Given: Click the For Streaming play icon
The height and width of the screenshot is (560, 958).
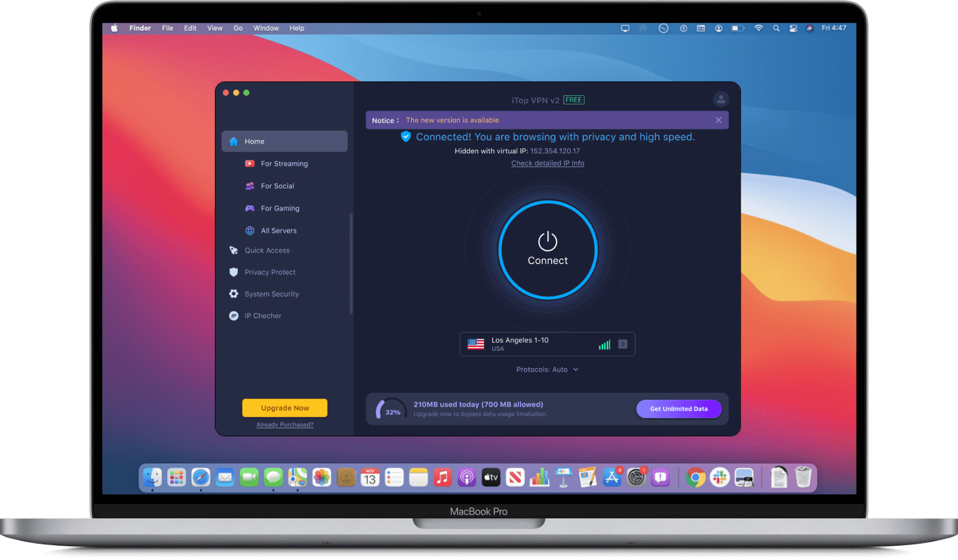Looking at the screenshot, I should [x=250, y=164].
